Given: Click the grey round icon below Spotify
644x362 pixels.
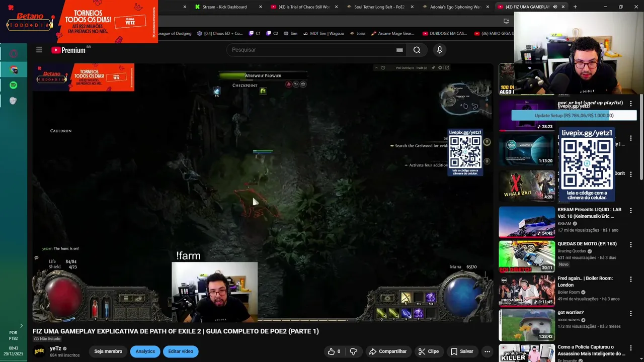Looking at the screenshot, I should [14, 101].
